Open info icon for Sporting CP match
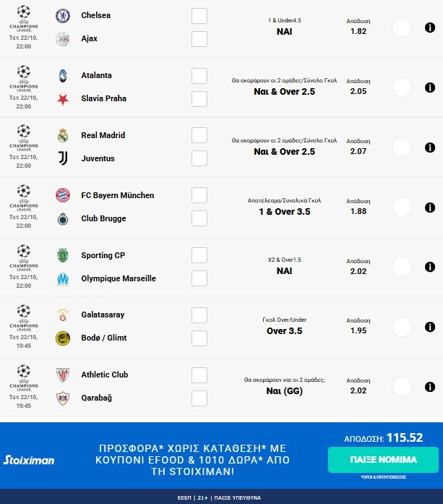Viewport: 443px width, 504px height. click(429, 267)
